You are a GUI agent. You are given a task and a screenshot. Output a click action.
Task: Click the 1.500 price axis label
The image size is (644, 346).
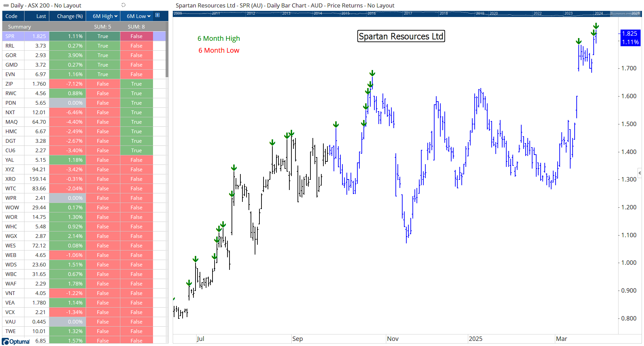pyautogui.click(x=629, y=124)
